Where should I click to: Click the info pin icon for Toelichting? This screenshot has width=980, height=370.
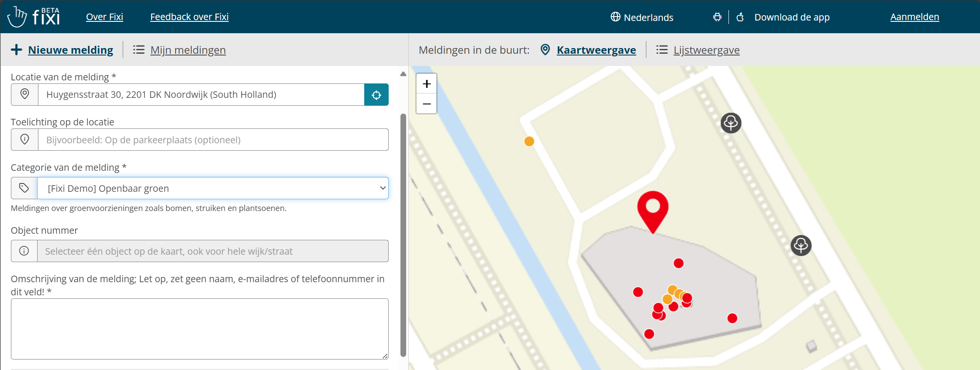pyautogui.click(x=25, y=139)
